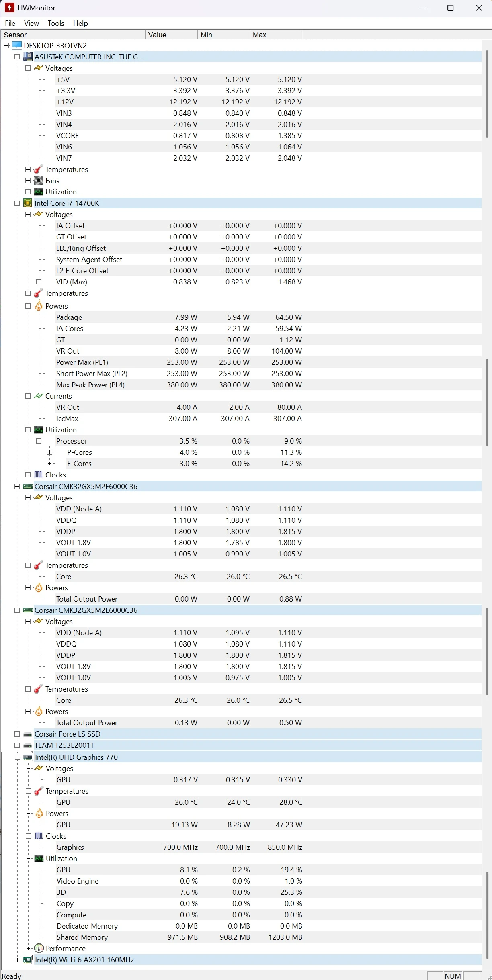Open the Help menu
The image size is (492, 980).
(x=80, y=23)
